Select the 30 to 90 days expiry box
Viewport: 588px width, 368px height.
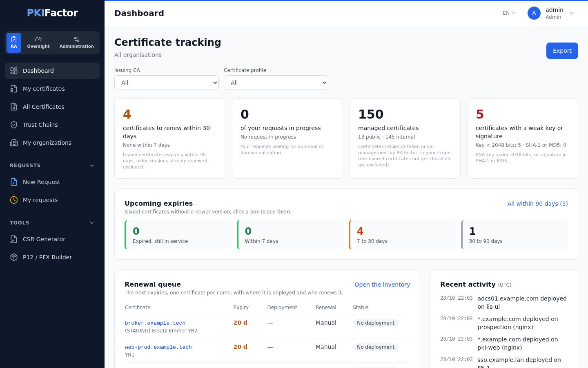point(514,235)
